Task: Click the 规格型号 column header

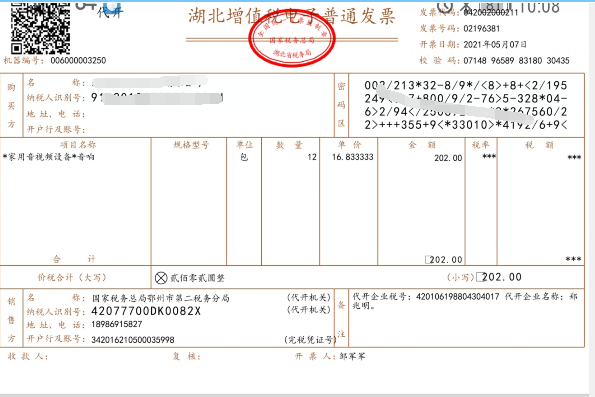Action: [x=191, y=145]
